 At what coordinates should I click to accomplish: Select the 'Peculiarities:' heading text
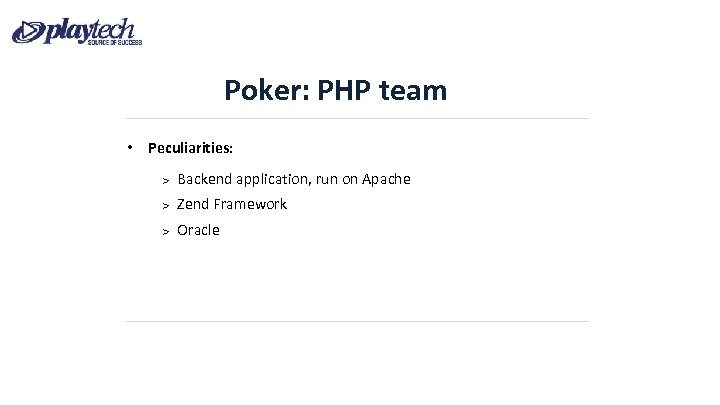pos(190,148)
